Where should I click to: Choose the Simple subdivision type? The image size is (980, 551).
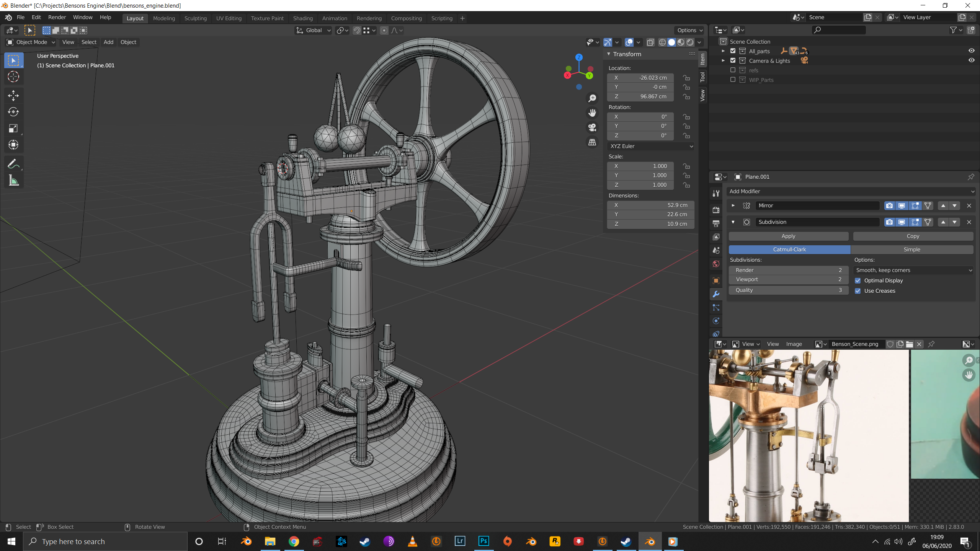pos(911,249)
